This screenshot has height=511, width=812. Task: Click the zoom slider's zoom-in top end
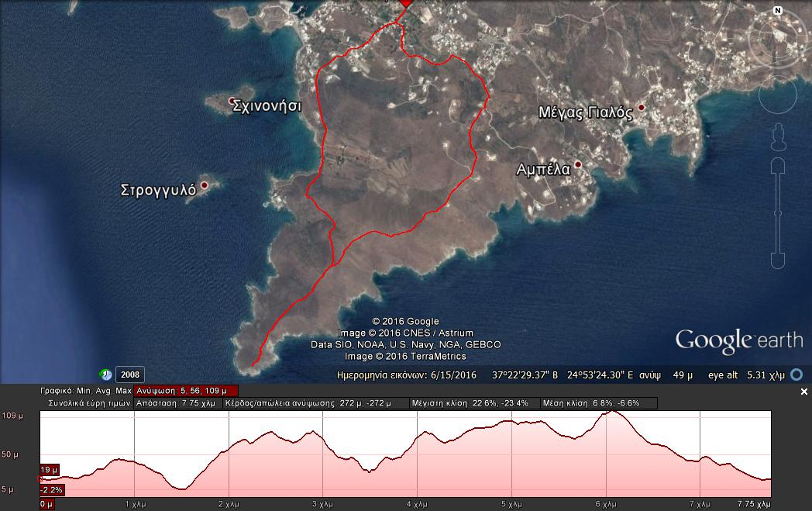click(x=778, y=166)
